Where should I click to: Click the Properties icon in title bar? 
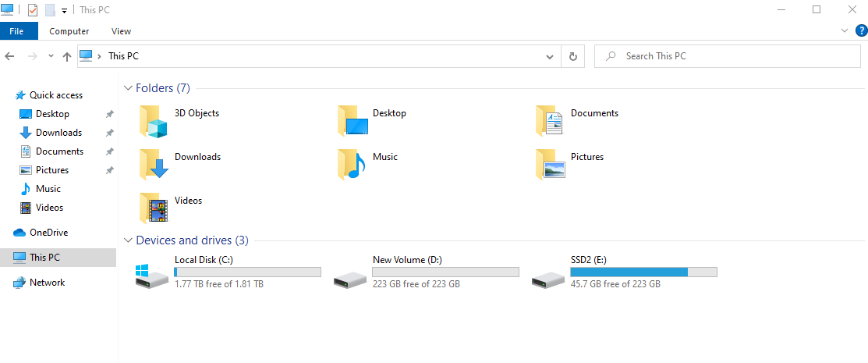pos(33,10)
